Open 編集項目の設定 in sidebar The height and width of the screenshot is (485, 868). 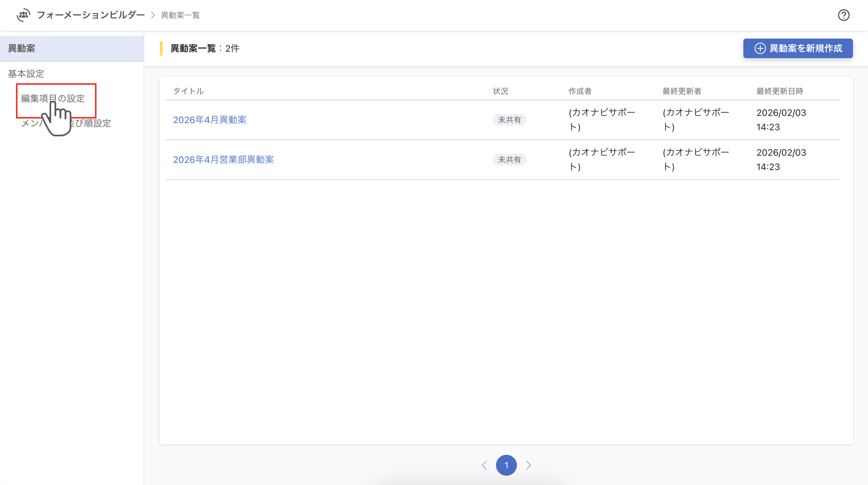point(52,98)
